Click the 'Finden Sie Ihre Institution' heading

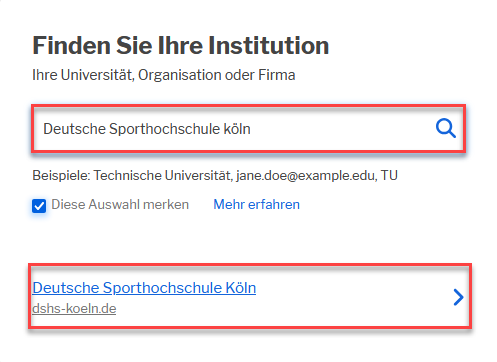click(x=181, y=45)
